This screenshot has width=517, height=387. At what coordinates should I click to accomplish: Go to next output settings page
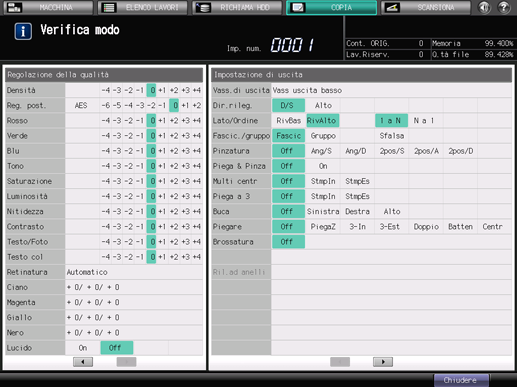coord(383,362)
